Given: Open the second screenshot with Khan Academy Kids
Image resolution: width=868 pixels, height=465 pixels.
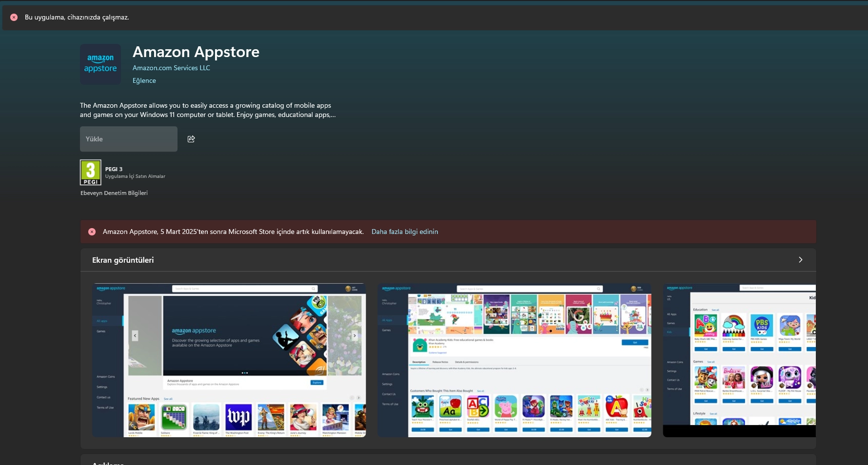Looking at the screenshot, I should click(x=514, y=360).
